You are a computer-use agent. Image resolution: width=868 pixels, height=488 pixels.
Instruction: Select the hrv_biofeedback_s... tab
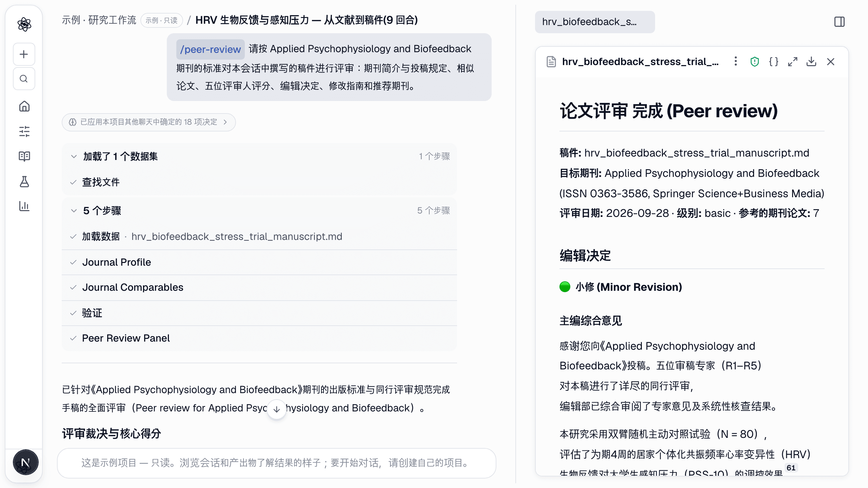595,22
